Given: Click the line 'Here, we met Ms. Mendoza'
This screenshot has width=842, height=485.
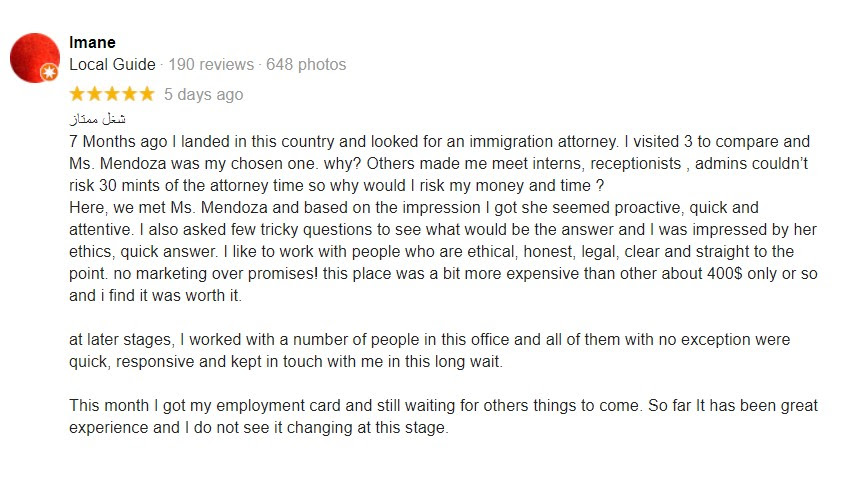Looking at the screenshot, I should tap(413, 208).
